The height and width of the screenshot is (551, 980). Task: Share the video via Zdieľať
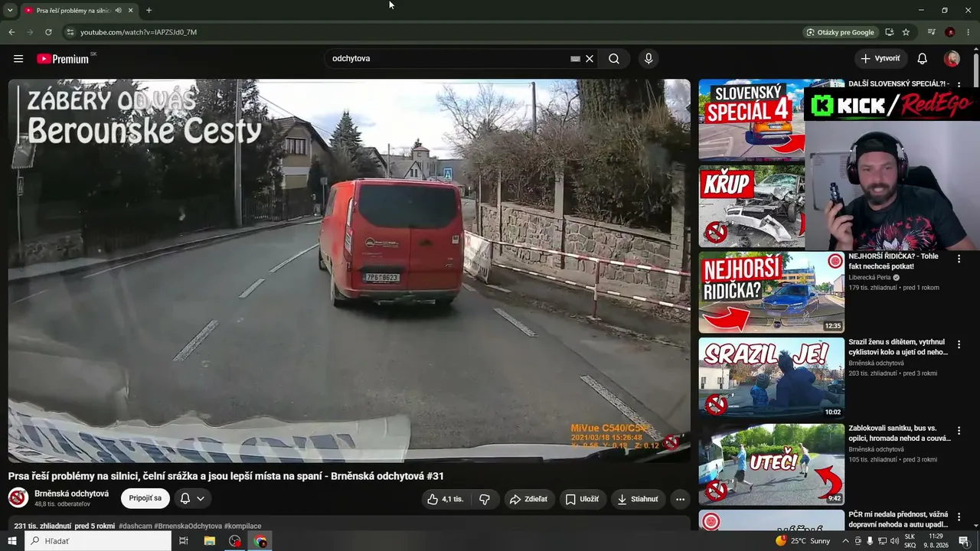click(529, 499)
